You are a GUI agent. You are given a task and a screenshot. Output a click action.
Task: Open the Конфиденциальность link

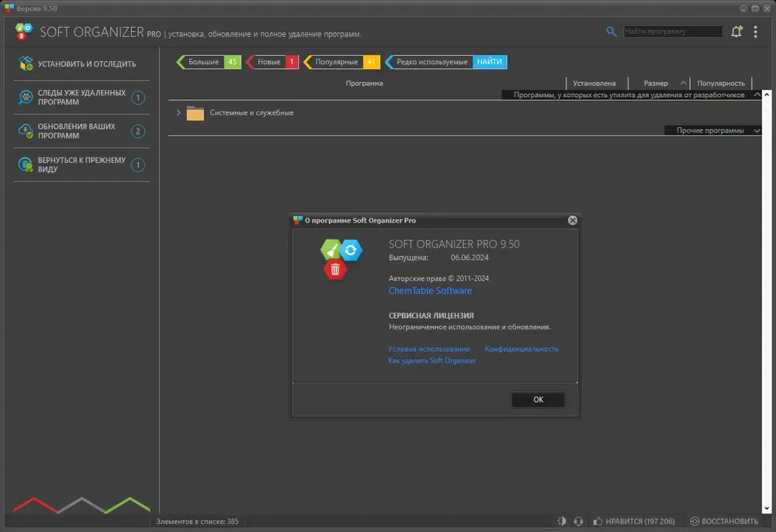pyautogui.click(x=521, y=348)
